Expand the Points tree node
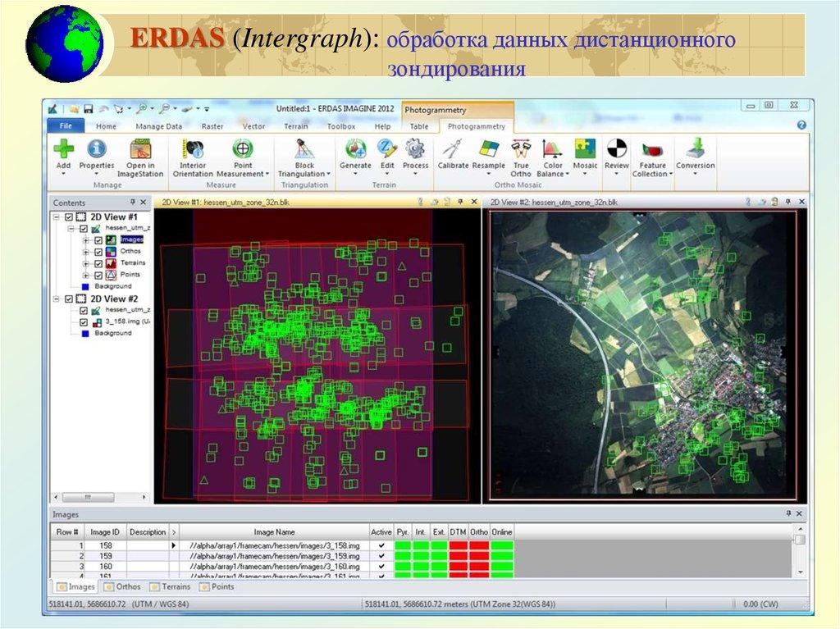 coord(86,275)
